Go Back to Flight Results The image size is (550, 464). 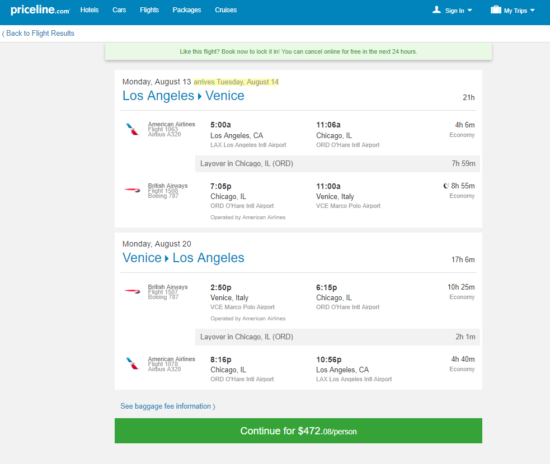pyautogui.click(x=38, y=33)
